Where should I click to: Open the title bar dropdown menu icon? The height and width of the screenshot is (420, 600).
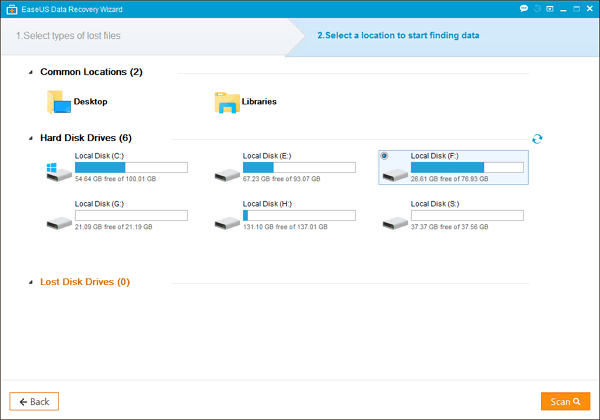tap(550, 8)
